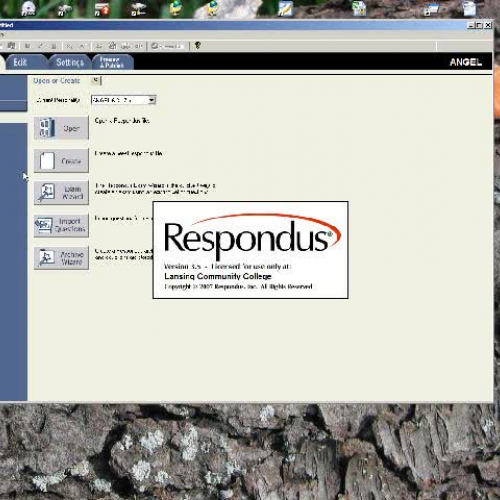Click the Power Edit toolbar button
Image resolution: width=500 pixels, height=500 pixels.
167,46
